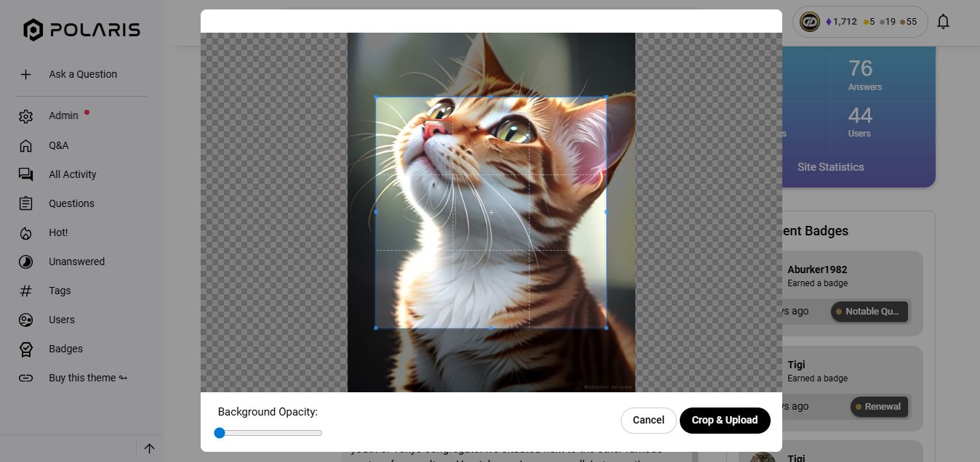Click top-right crop box corner handle
Screen dimensions: 980x462
click(606, 97)
